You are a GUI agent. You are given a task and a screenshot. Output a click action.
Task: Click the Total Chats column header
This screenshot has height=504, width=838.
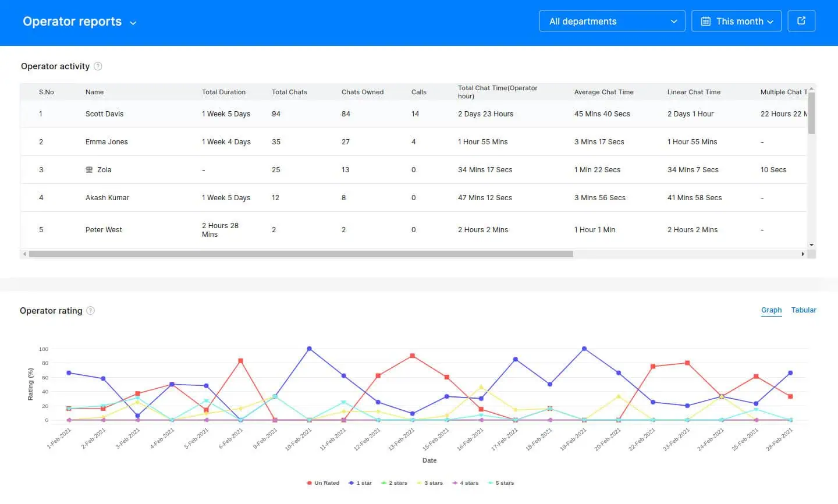[x=289, y=92]
